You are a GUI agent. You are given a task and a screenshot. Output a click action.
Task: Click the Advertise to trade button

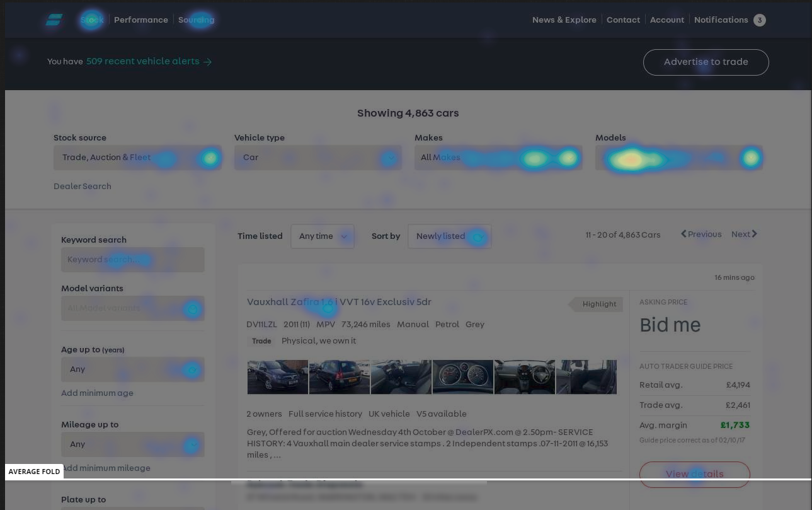[x=706, y=62]
